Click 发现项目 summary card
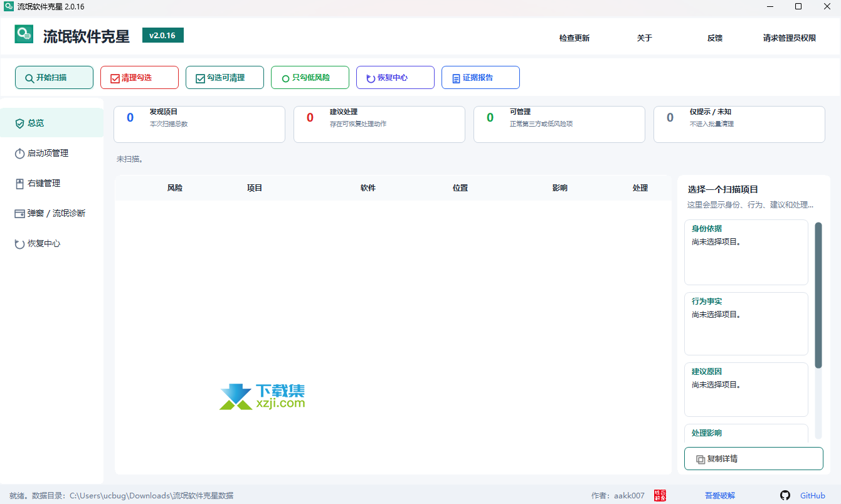The width and height of the screenshot is (841, 504). [x=199, y=124]
